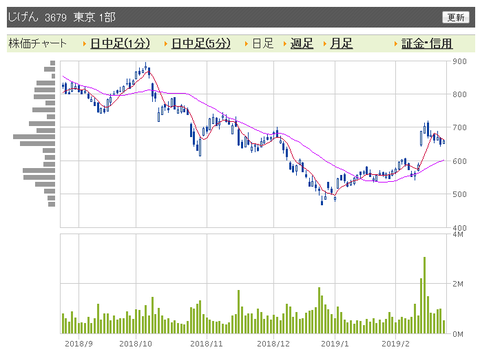480x363 pixels.
Task: Click the 500 price axis label
Action: click(459, 194)
